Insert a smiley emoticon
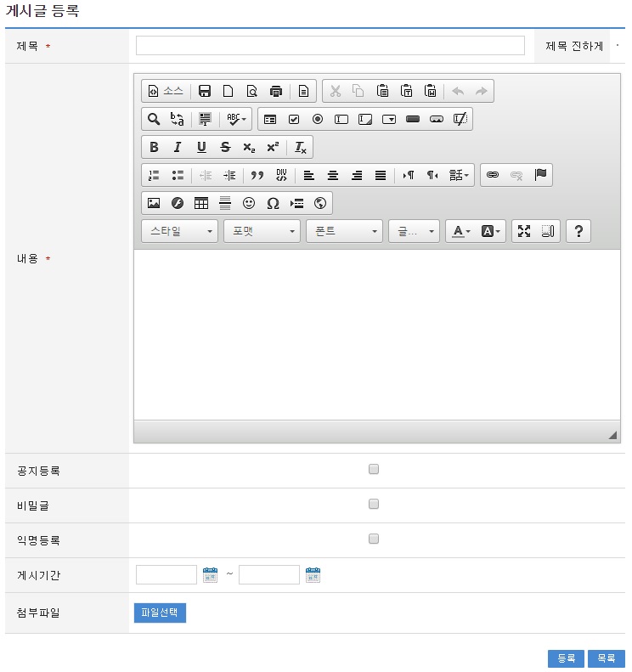The height and width of the screenshot is (672, 632). tap(249, 203)
